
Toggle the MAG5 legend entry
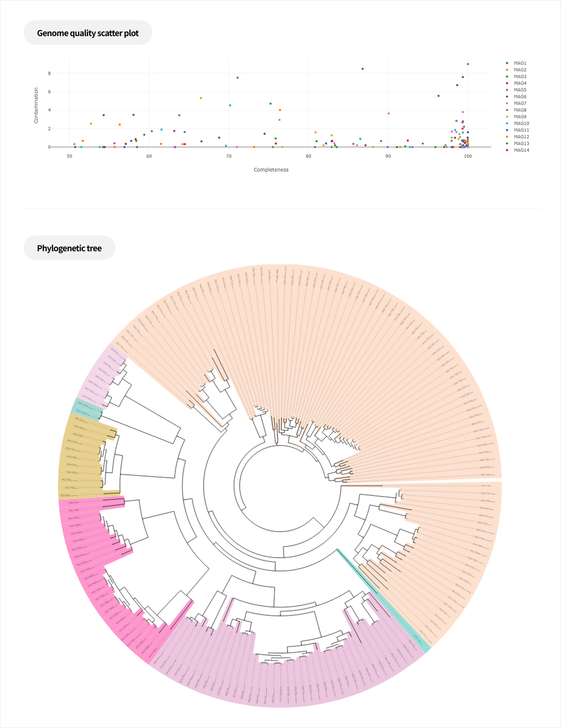pyautogui.click(x=520, y=90)
